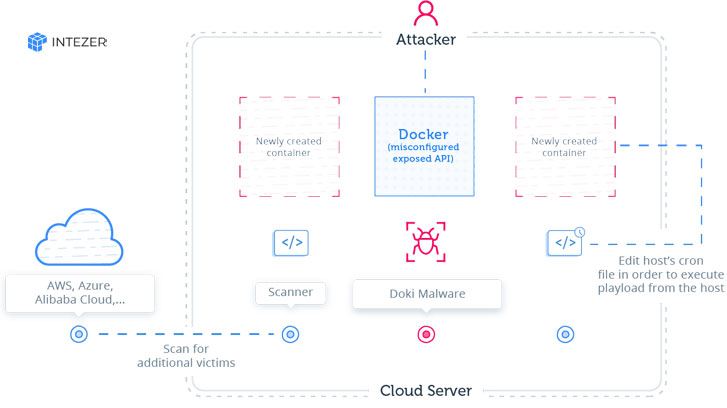Image resolution: width=727 pixels, height=408 pixels.
Task: Select the rightmost blue circle node
Action: (564, 334)
